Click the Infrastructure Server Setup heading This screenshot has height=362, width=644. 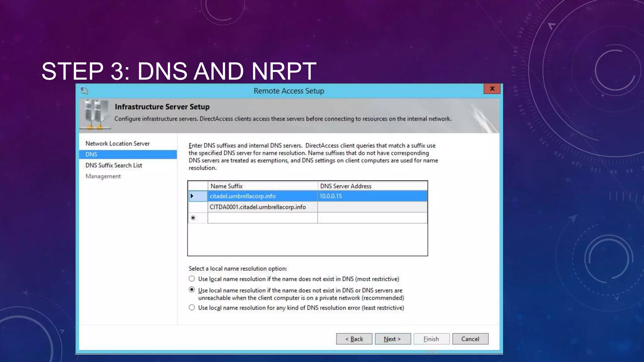162,107
